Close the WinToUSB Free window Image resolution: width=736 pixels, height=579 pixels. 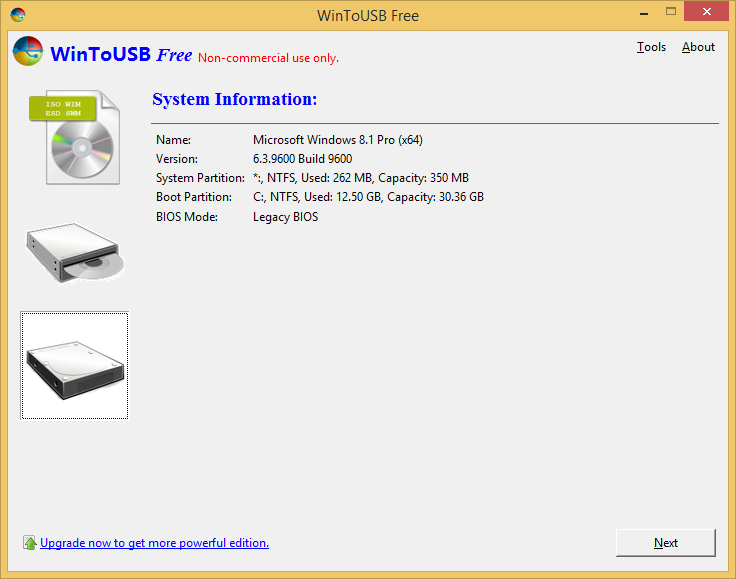pyautogui.click(x=706, y=12)
